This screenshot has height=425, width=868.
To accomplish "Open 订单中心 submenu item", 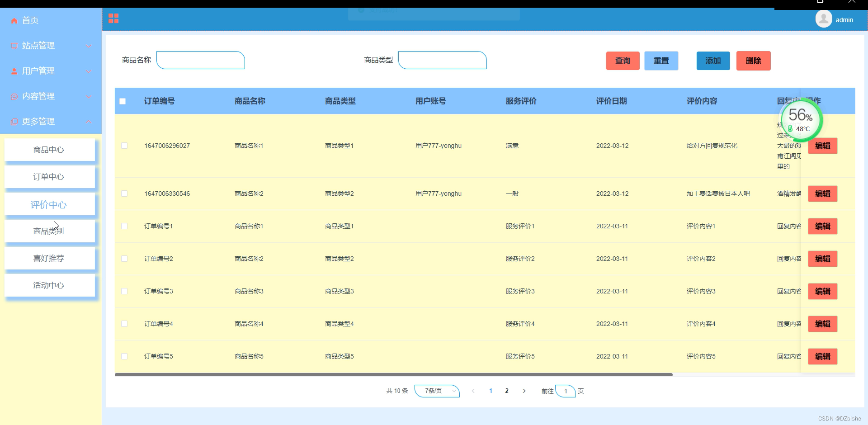I will click(x=50, y=177).
